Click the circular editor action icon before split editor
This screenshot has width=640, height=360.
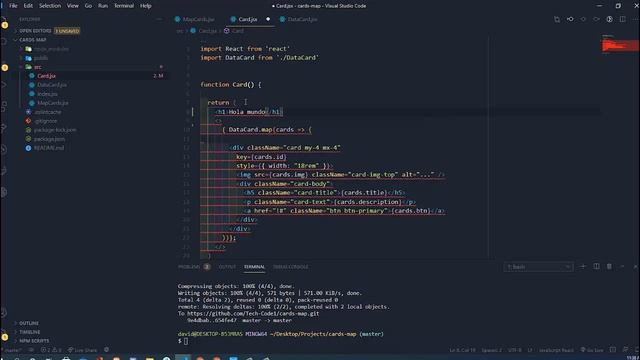(x=609, y=19)
